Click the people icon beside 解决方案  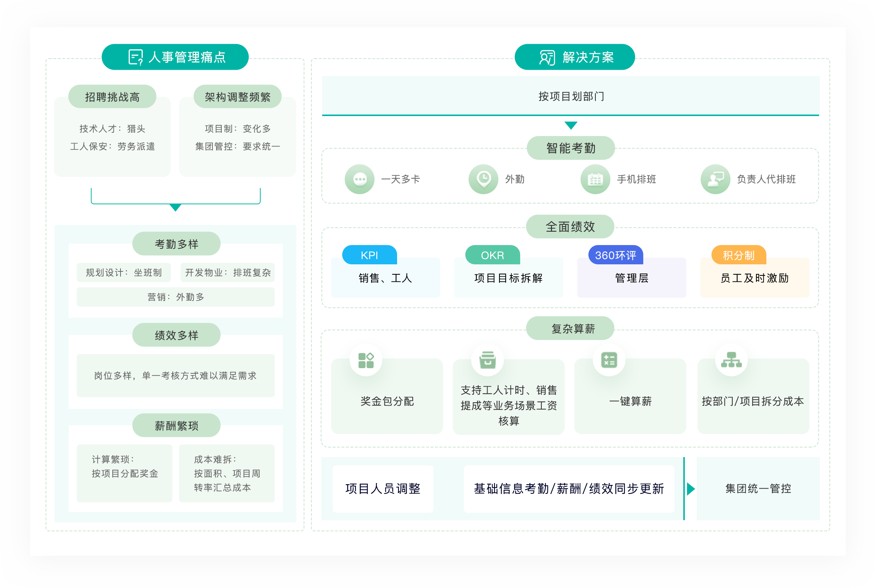point(547,57)
